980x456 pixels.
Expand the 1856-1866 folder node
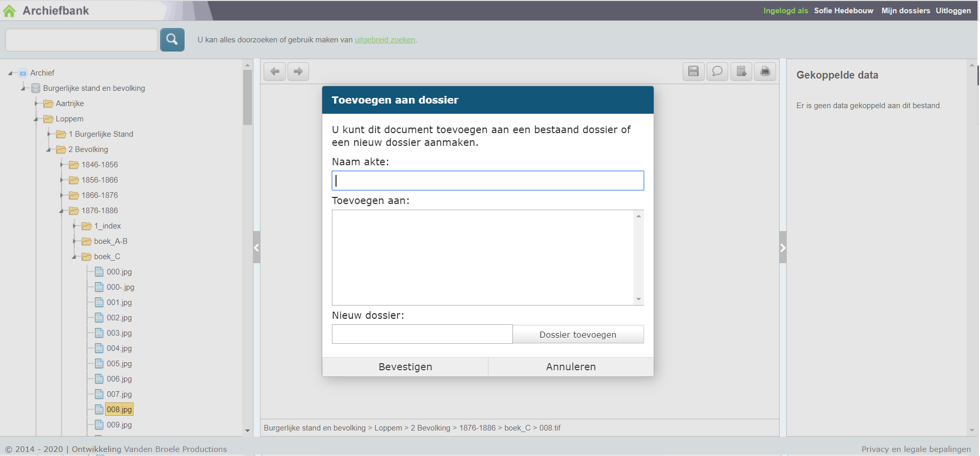coord(62,180)
